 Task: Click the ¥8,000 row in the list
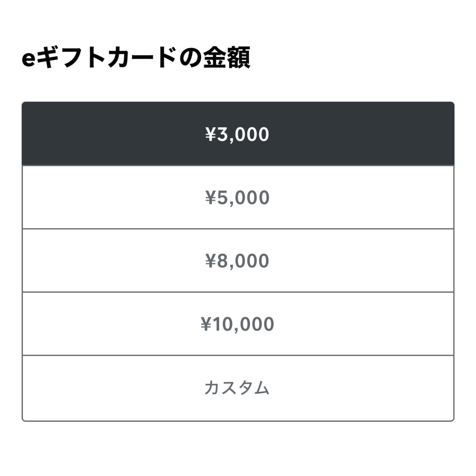tap(238, 260)
